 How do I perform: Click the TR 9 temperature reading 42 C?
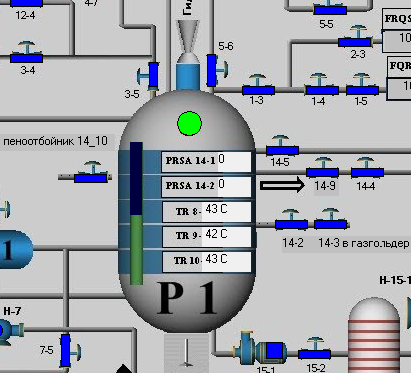click(x=226, y=237)
